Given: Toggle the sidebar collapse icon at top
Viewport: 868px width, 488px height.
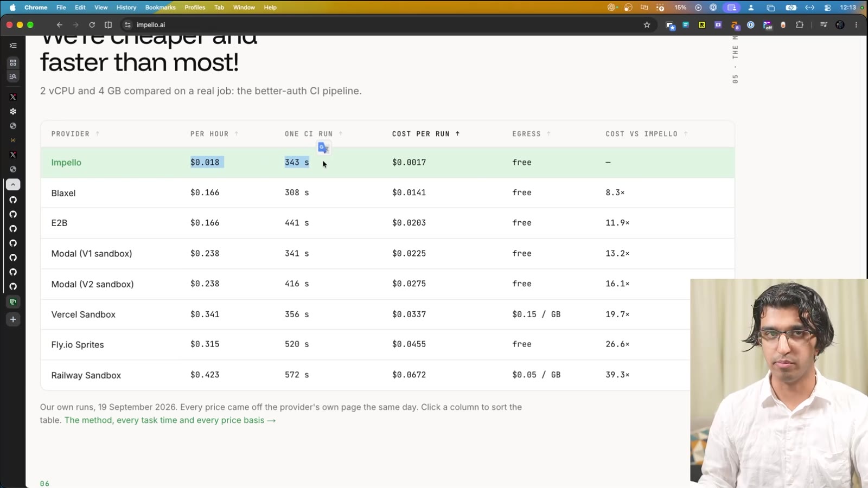Looking at the screenshot, I should pyautogui.click(x=13, y=46).
